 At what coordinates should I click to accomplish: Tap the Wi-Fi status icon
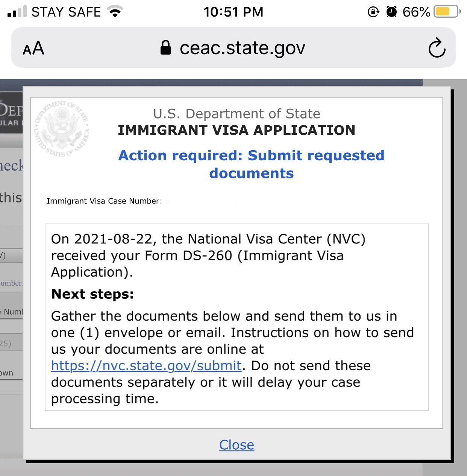click(x=115, y=12)
